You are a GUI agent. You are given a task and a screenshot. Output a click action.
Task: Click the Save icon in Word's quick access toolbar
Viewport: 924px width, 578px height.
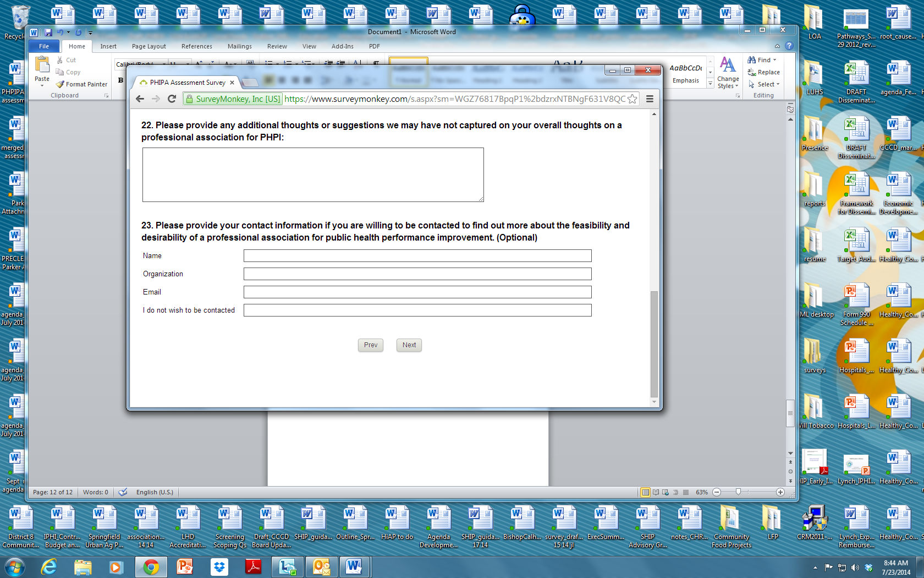coord(48,32)
